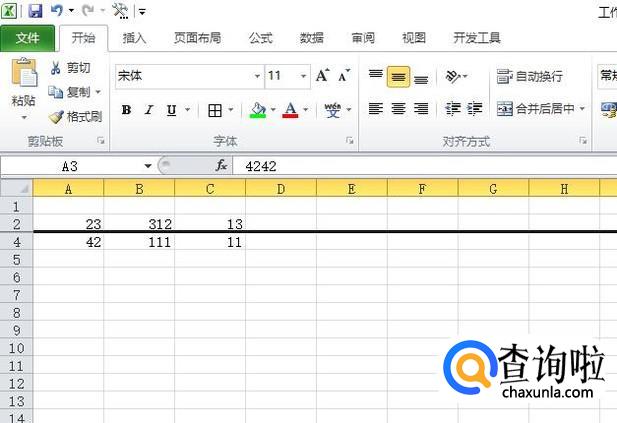Click the phonetic guide wén icon
Image resolution: width=617 pixels, height=423 pixels.
(x=333, y=110)
